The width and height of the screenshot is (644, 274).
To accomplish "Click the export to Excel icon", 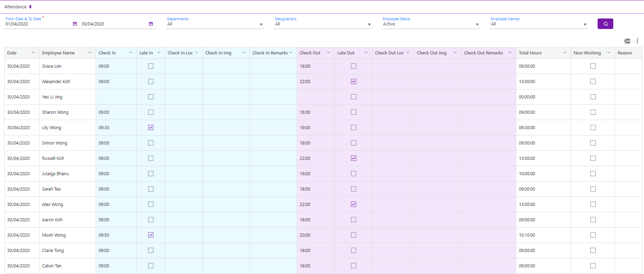I will [627, 41].
